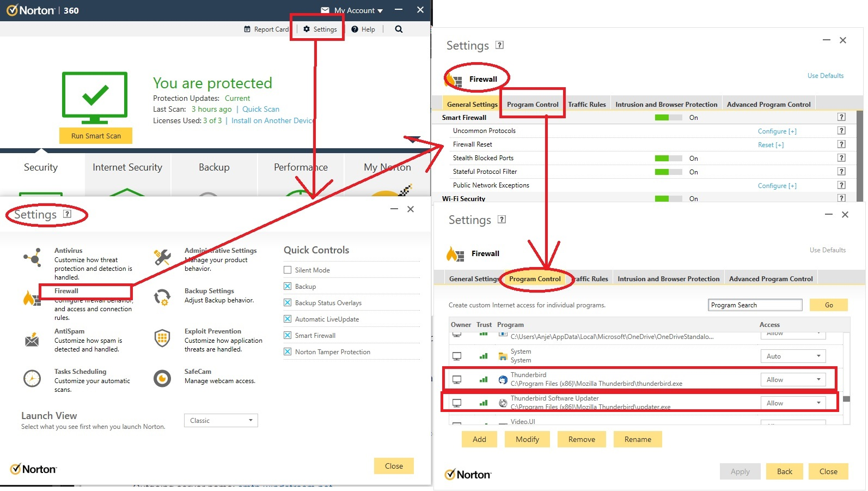
Task: Click Thunderbird Software Updater program icon
Action: coord(503,403)
